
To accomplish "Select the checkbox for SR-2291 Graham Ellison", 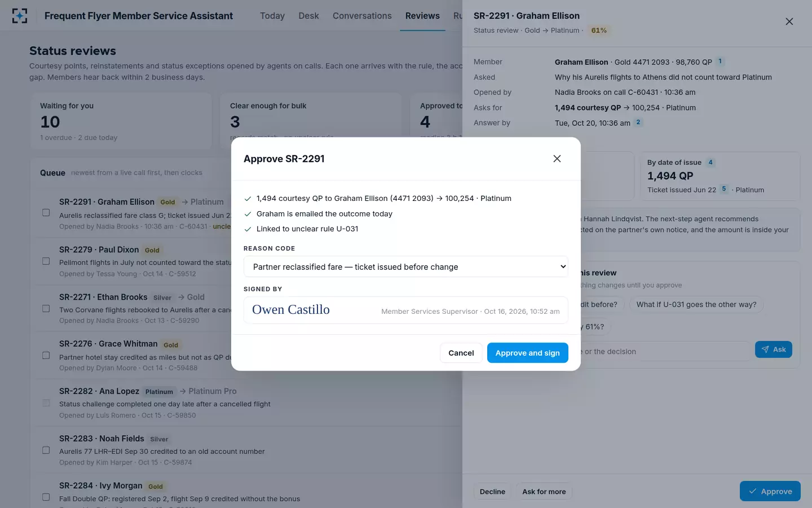I will 46,213.
